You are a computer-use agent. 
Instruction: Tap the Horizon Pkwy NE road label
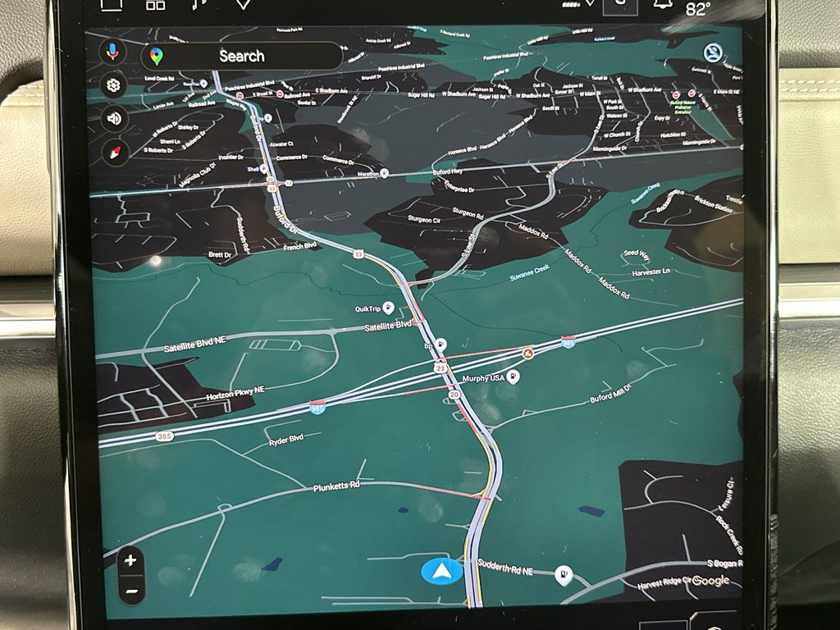pyautogui.click(x=235, y=394)
